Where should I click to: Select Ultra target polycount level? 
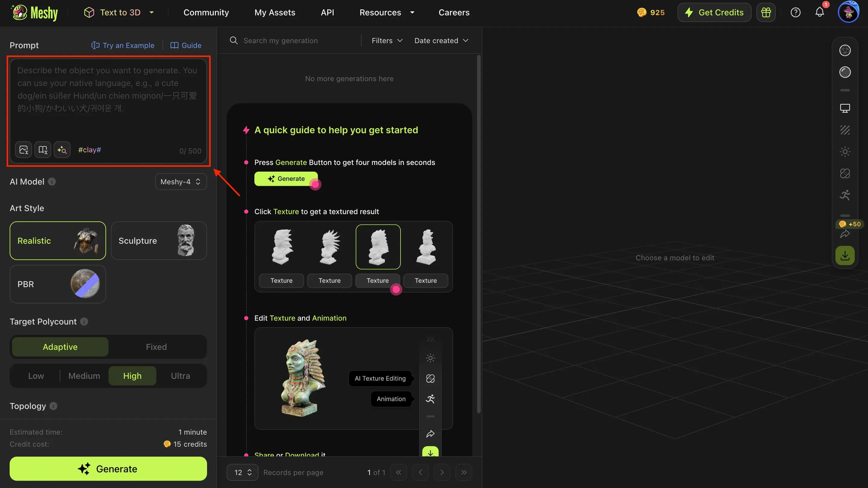(180, 376)
